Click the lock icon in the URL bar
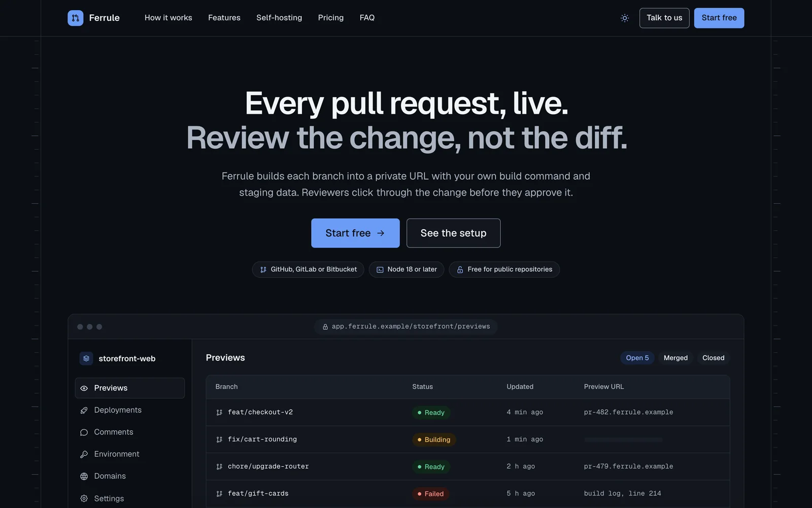This screenshot has width=812, height=508. 325,327
